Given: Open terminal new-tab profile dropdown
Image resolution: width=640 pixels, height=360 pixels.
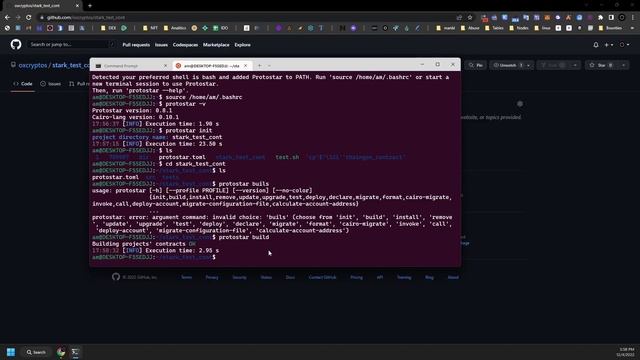Looking at the screenshot, I should [x=269, y=66].
